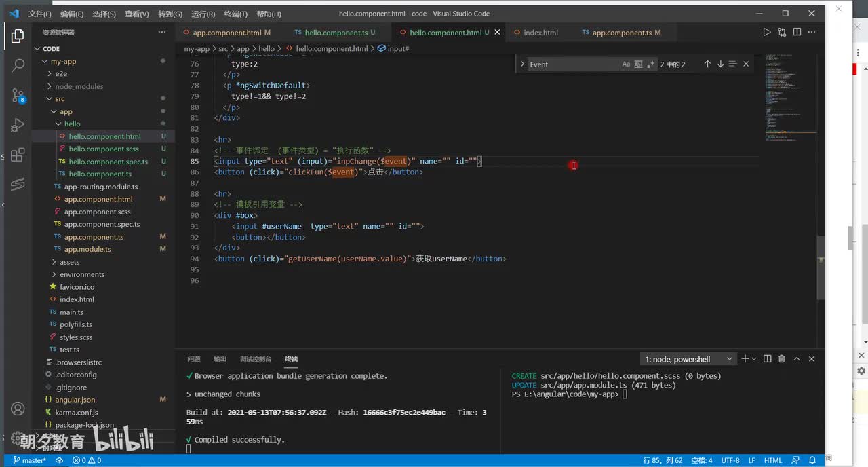Toggle Match Case in find widget
Screen dimensions: 868x467
626,64
